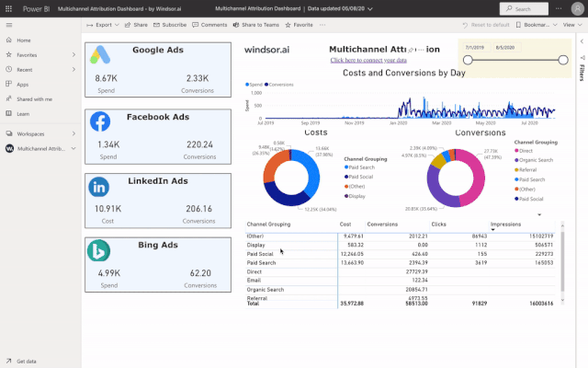Click the table vertical scrollbar
The height and width of the screenshot is (368, 588).
(562, 261)
